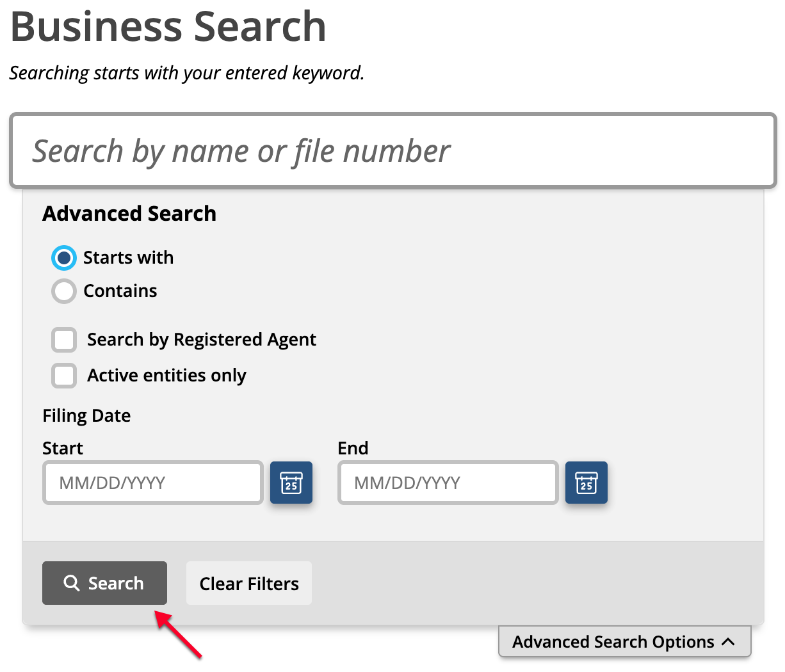Select the Starts with radio button
The width and height of the screenshot is (785, 672).
coord(64,258)
